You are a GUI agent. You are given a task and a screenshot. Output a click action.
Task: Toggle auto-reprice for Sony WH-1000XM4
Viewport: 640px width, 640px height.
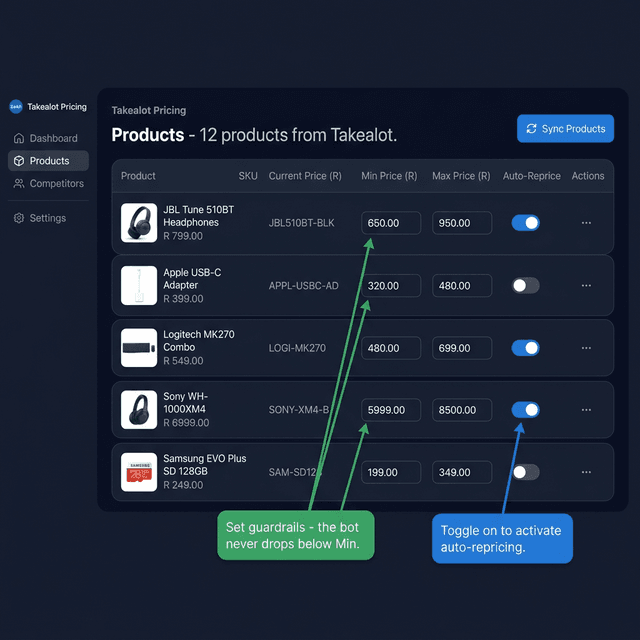pyautogui.click(x=526, y=410)
